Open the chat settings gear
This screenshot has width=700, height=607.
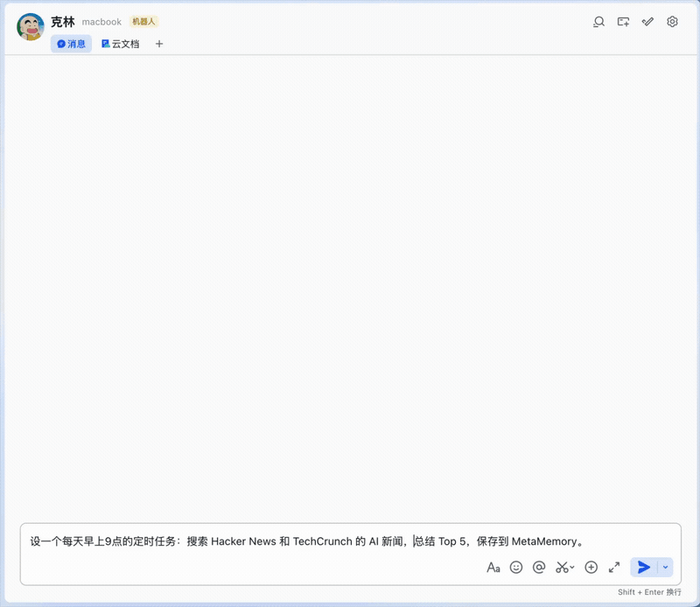click(x=672, y=22)
